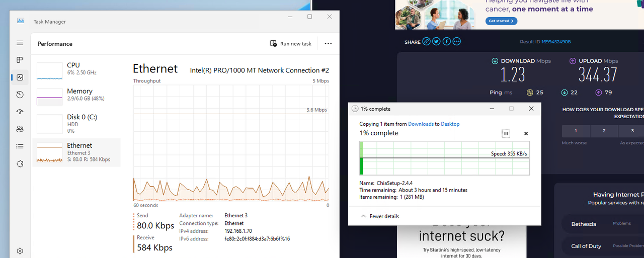644x258 pixels.
Task: Click Ethernet throughput graph area
Action: [231, 143]
